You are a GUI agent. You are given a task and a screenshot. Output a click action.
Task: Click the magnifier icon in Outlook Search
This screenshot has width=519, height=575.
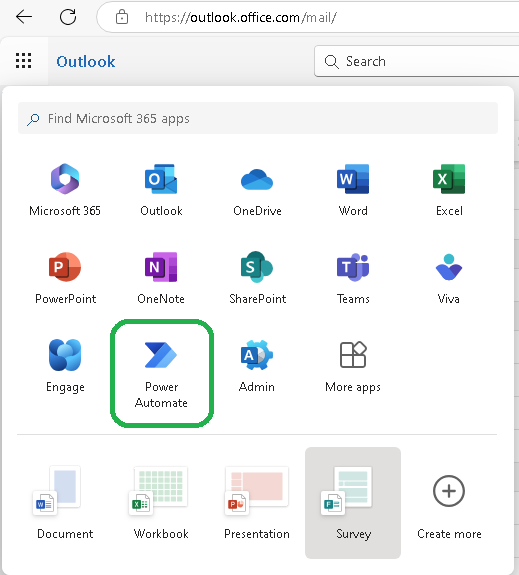[331, 62]
